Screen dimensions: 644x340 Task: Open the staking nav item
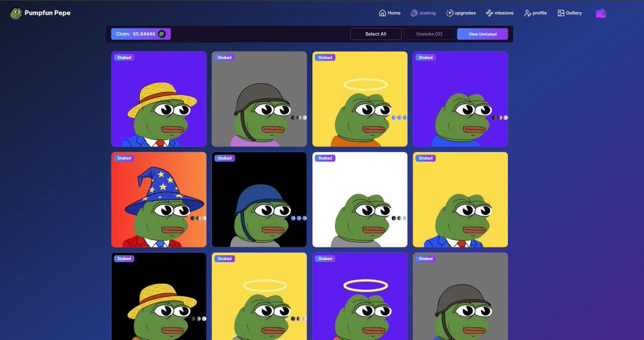pyautogui.click(x=423, y=13)
